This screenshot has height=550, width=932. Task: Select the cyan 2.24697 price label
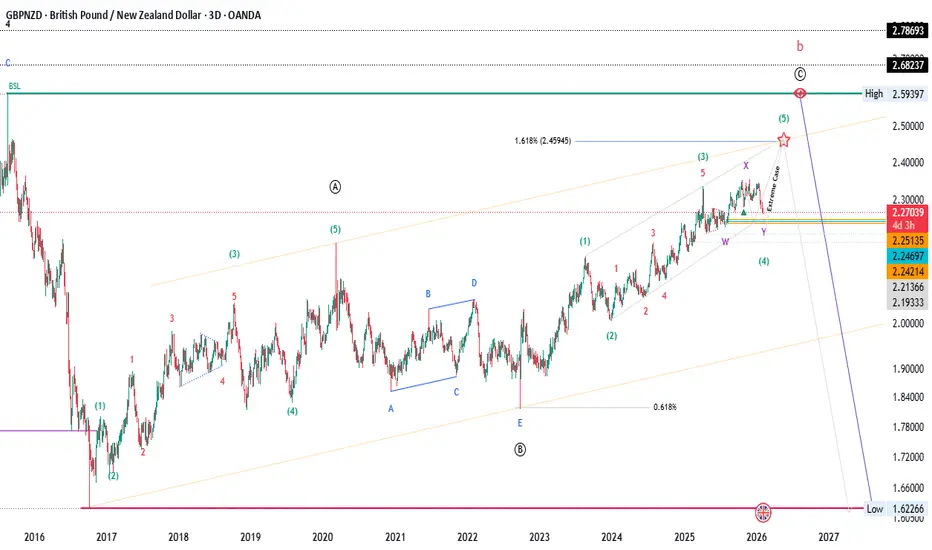pos(908,256)
